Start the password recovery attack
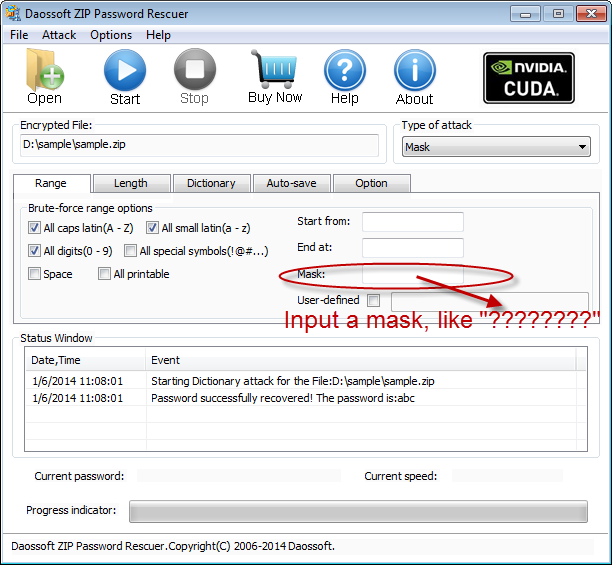612x565 pixels. pyautogui.click(x=125, y=77)
